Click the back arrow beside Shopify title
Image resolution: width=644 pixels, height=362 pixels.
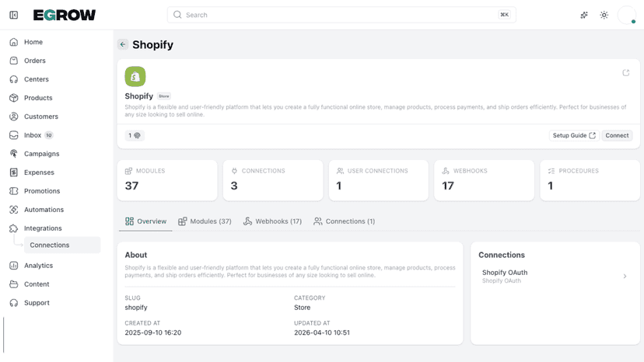tap(123, 44)
